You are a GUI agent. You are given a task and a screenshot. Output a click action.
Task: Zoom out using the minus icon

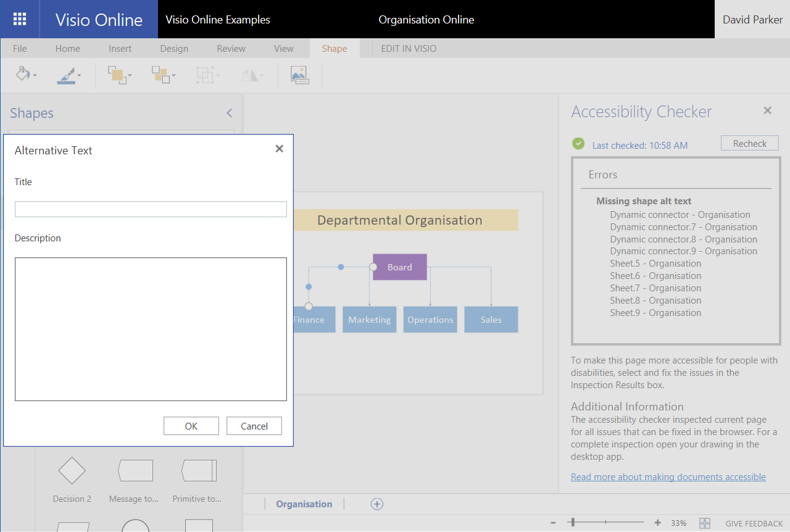pos(552,523)
